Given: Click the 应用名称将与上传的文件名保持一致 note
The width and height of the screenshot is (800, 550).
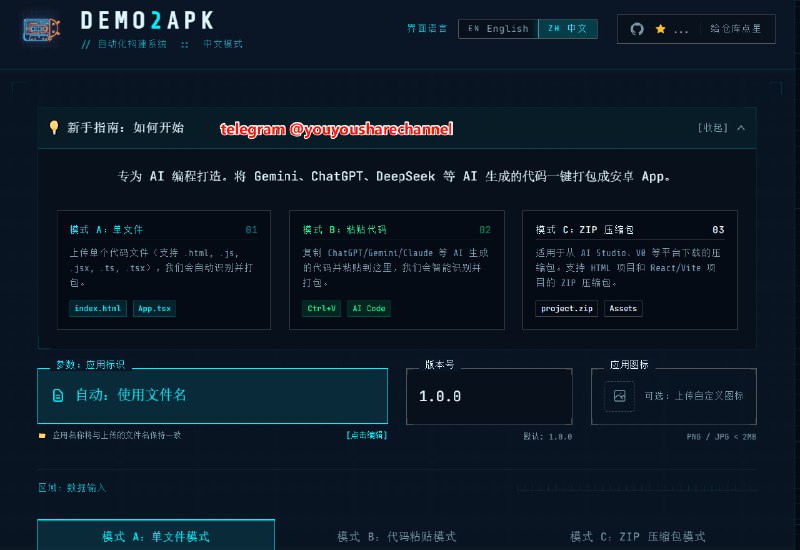Looking at the screenshot, I should point(117,435).
